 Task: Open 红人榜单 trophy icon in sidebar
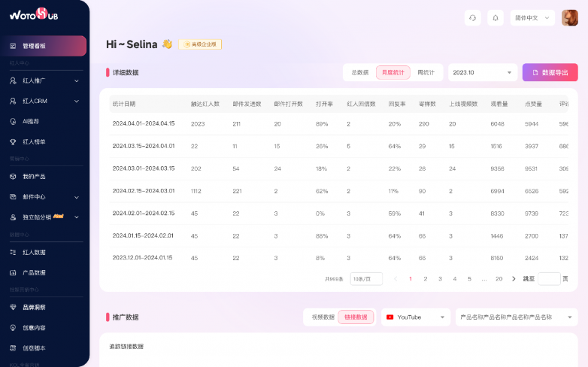tap(13, 141)
